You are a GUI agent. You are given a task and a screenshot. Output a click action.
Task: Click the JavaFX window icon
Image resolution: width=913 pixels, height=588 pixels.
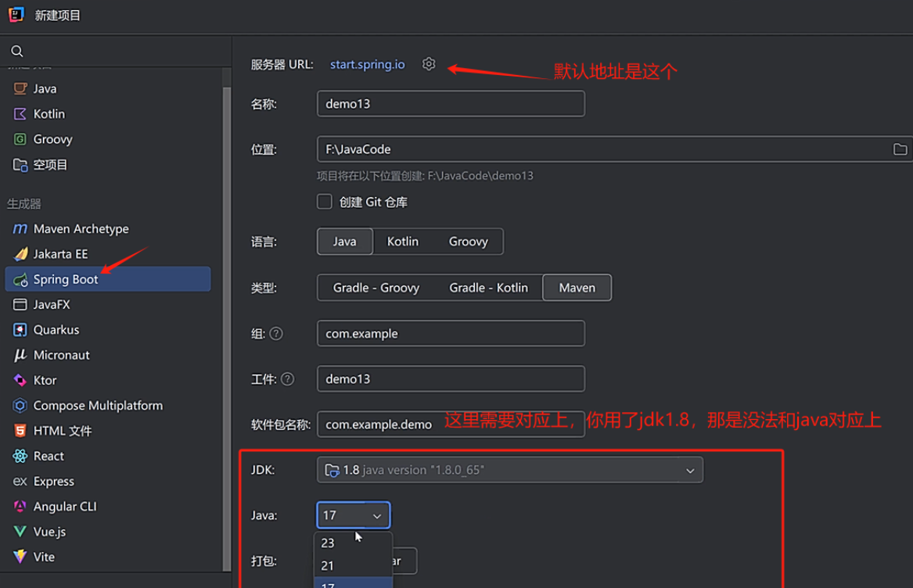click(20, 304)
